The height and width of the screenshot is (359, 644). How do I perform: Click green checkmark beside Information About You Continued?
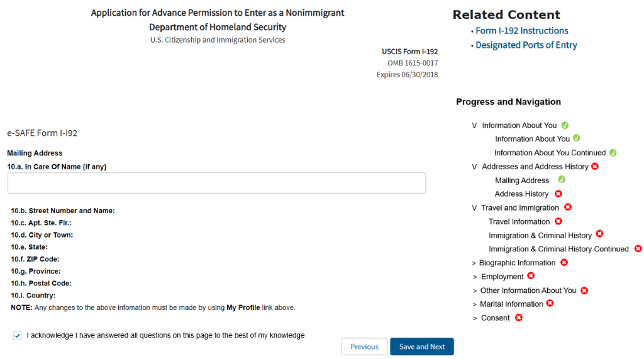pyautogui.click(x=613, y=152)
